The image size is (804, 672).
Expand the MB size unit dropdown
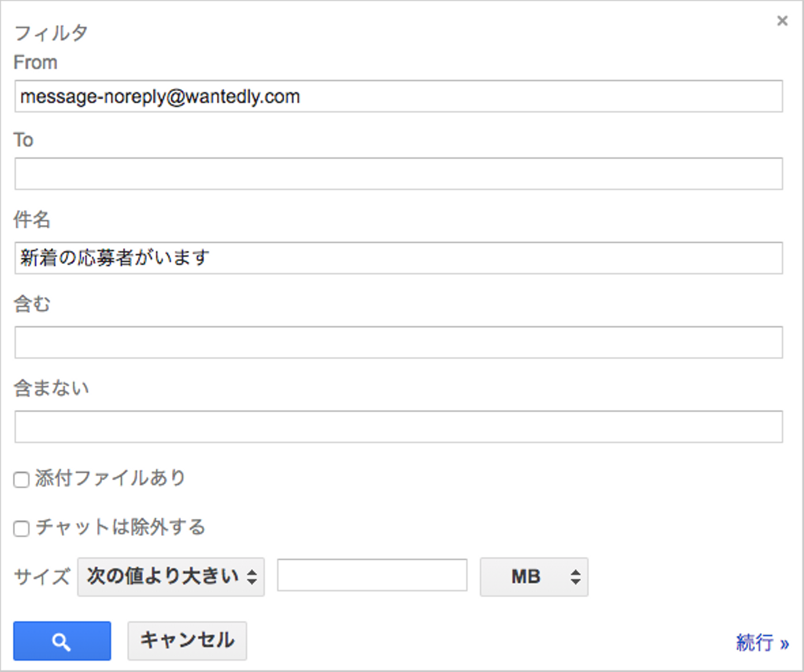pos(534,577)
